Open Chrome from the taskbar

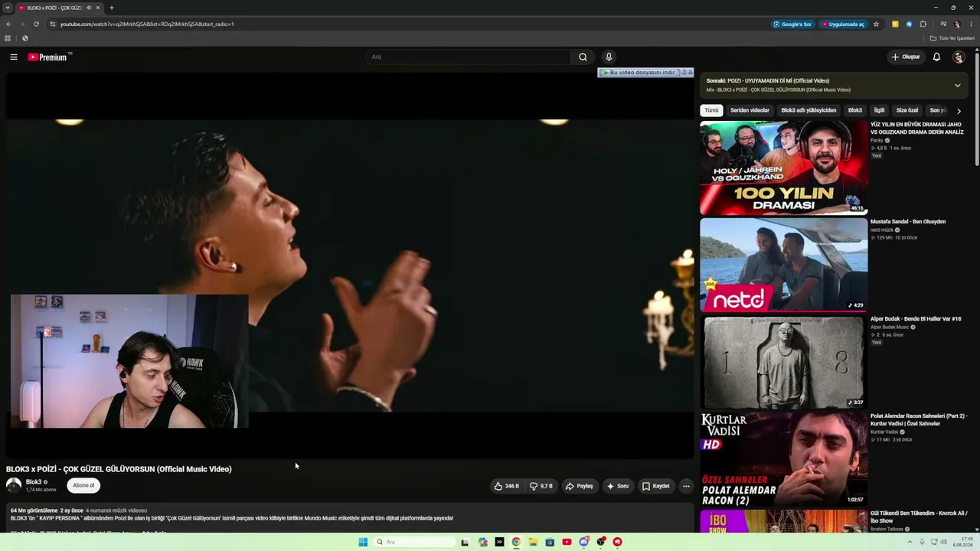516,542
